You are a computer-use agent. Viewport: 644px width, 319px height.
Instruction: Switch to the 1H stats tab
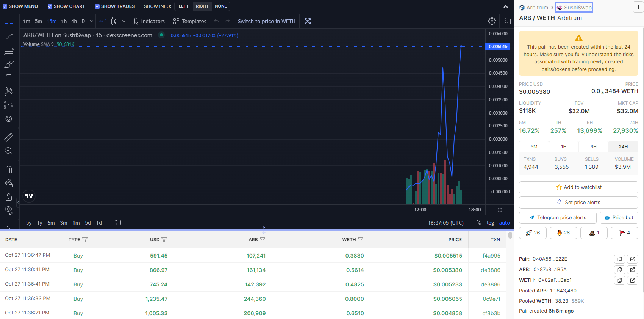564,147
